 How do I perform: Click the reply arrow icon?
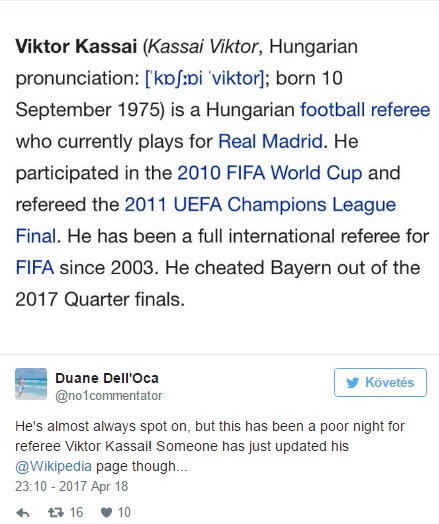[x=23, y=513]
